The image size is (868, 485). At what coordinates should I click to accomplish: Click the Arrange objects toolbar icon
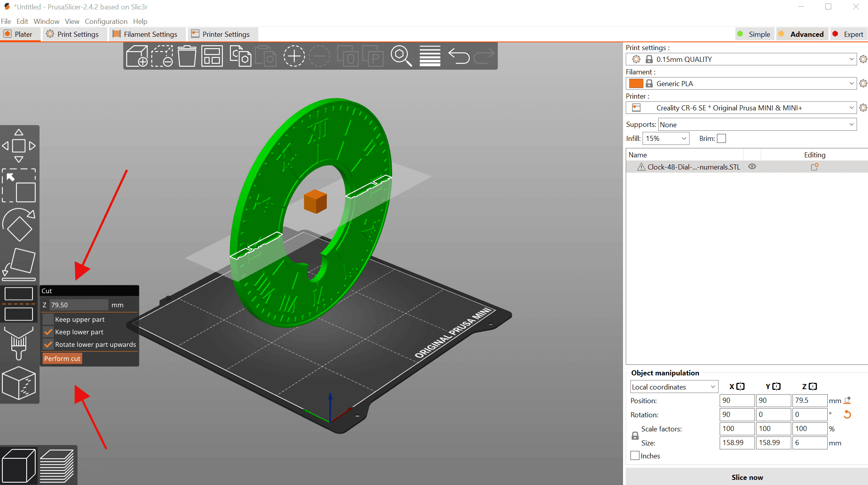point(212,56)
